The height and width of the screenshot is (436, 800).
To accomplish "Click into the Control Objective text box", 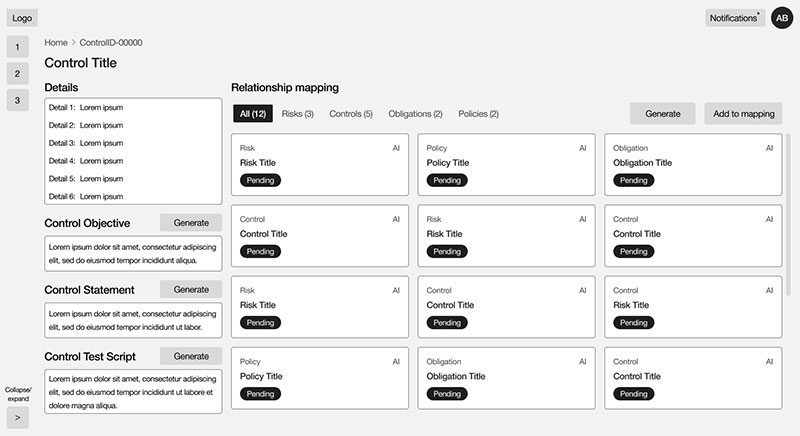I will coord(133,253).
